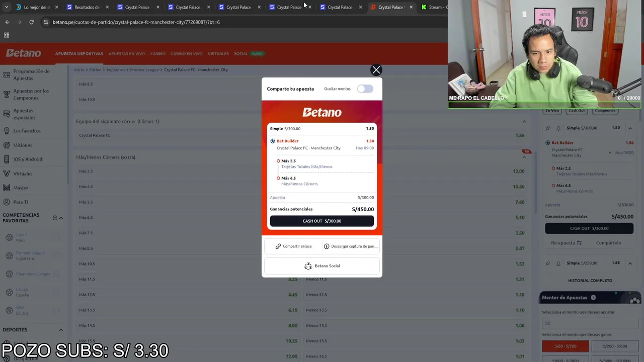This screenshot has height=362, width=644.
Task: Click the Betano logo in the share card
Action: [x=322, y=113]
